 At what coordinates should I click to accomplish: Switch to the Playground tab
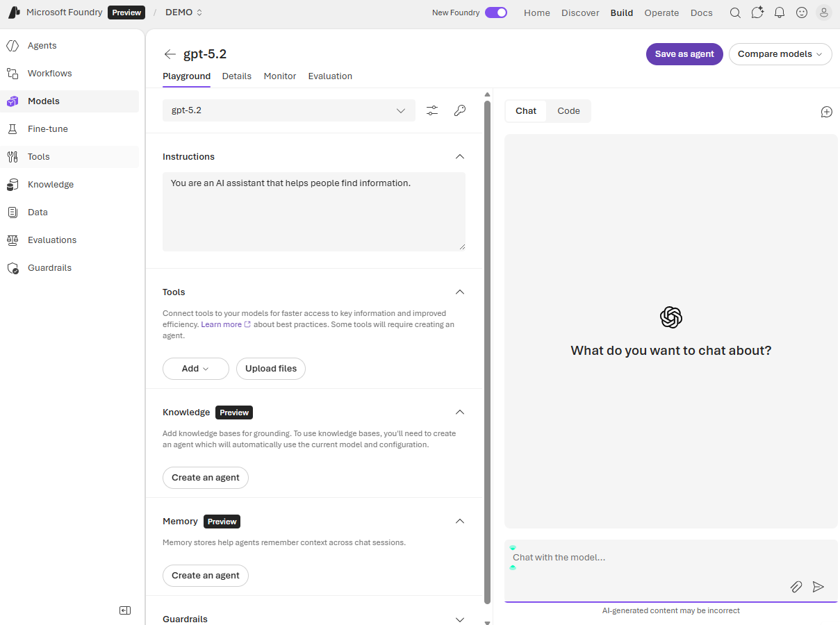pyautogui.click(x=186, y=76)
